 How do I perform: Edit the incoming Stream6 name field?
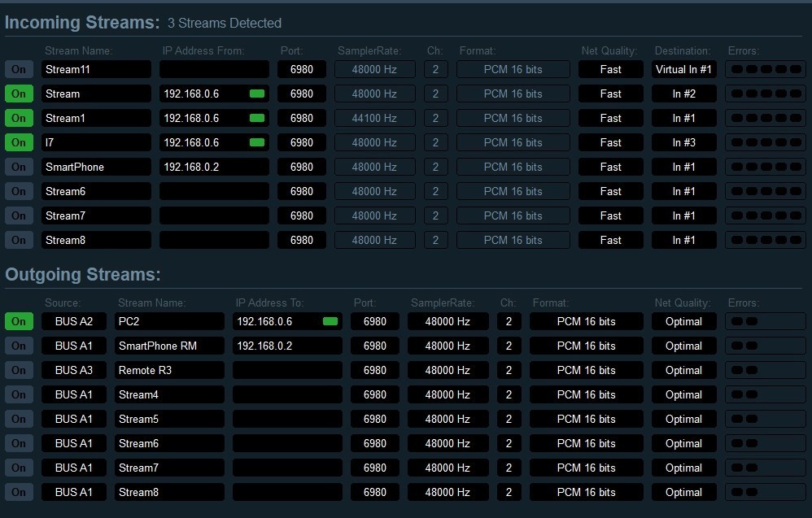pos(96,191)
